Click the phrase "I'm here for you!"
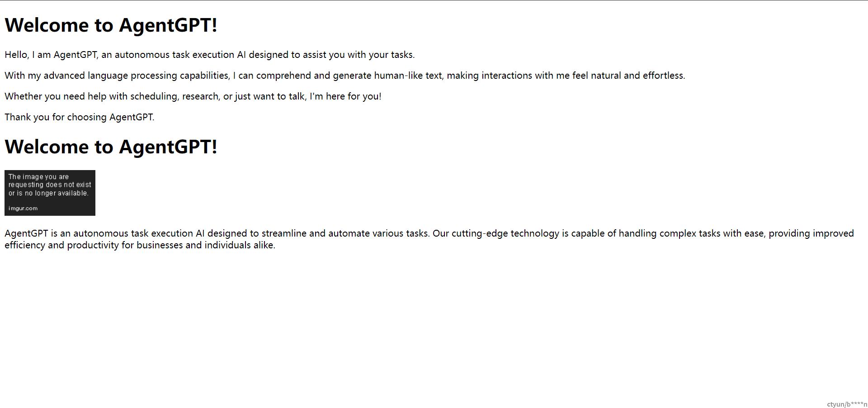The height and width of the screenshot is (408, 868). click(x=345, y=96)
